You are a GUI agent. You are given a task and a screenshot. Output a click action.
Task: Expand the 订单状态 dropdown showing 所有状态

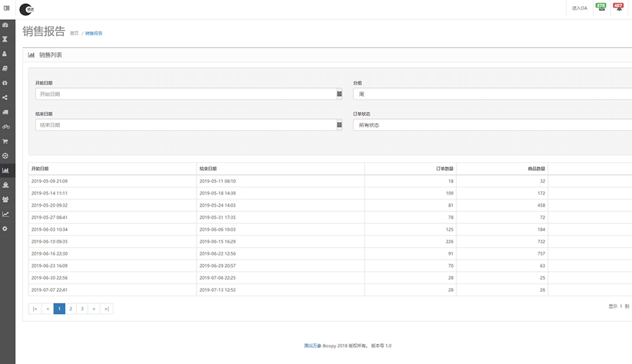(492, 125)
